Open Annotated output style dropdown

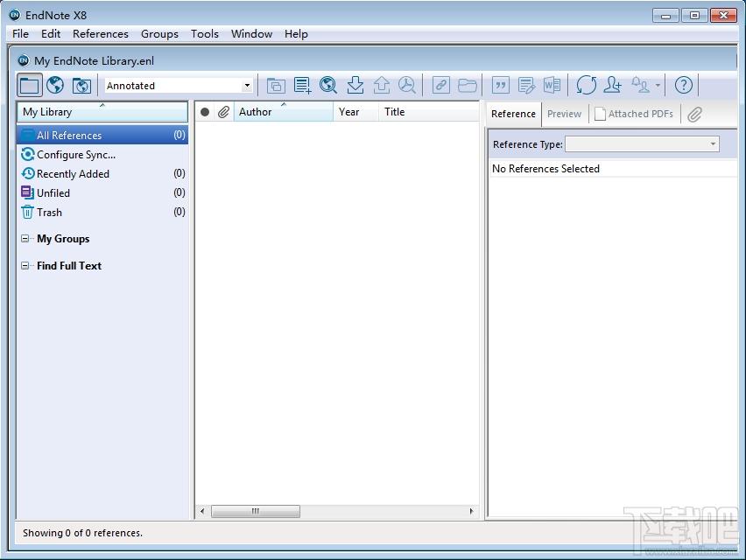pos(247,86)
